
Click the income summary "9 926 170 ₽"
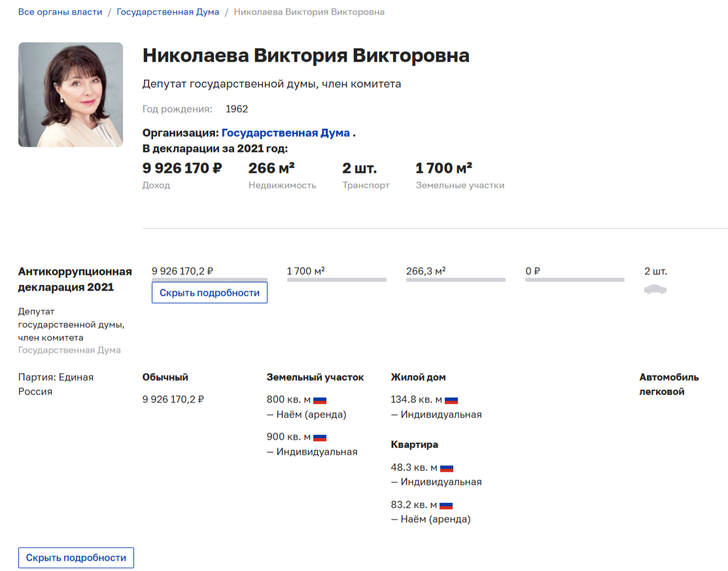click(x=182, y=168)
